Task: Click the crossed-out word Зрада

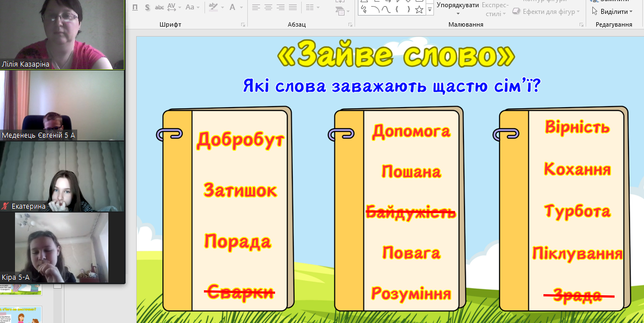Action: tap(578, 295)
